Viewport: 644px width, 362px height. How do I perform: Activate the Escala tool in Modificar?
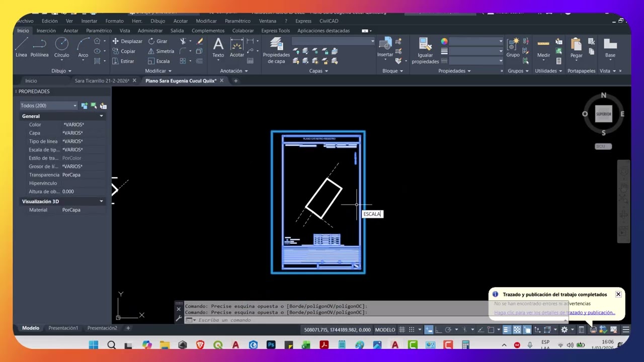click(x=159, y=61)
